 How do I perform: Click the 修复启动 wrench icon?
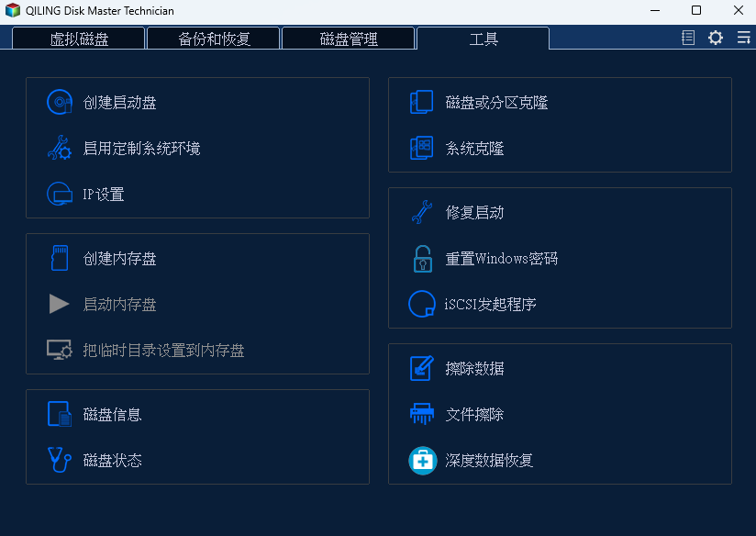[x=422, y=212]
